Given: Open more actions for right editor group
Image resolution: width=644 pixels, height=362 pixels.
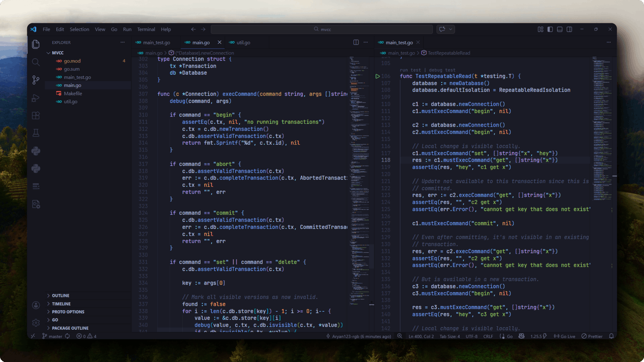Looking at the screenshot, I should click(610, 42).
